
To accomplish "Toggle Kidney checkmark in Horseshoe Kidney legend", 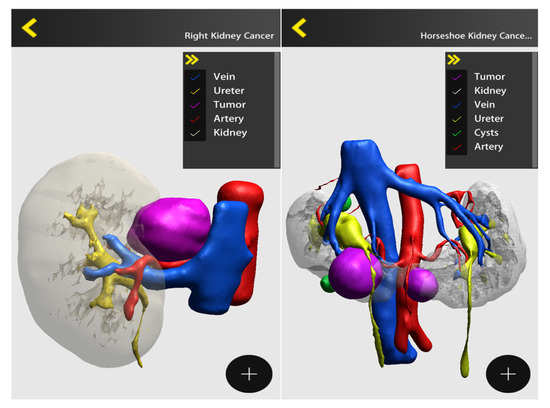I will click(456, 91).
